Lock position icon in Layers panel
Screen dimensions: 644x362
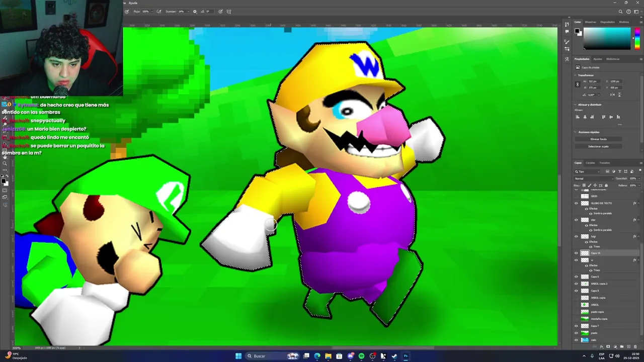coord(594,186)
